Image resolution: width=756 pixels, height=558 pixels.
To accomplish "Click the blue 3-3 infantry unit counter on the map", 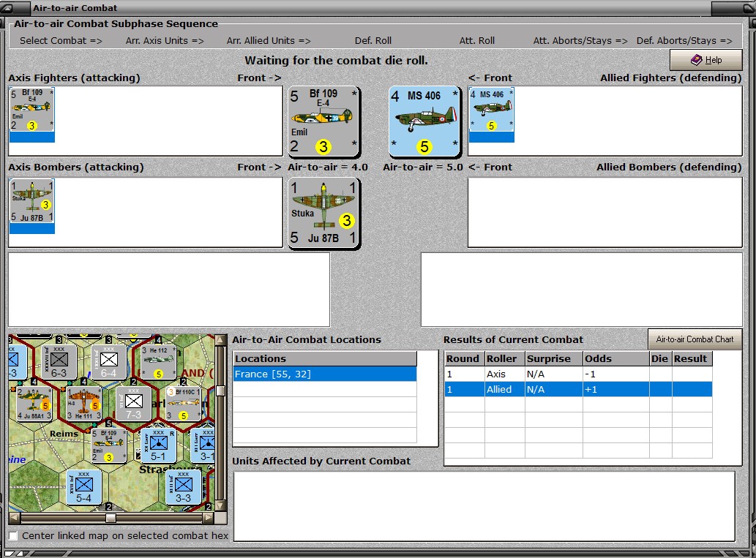I will [183, 486].
